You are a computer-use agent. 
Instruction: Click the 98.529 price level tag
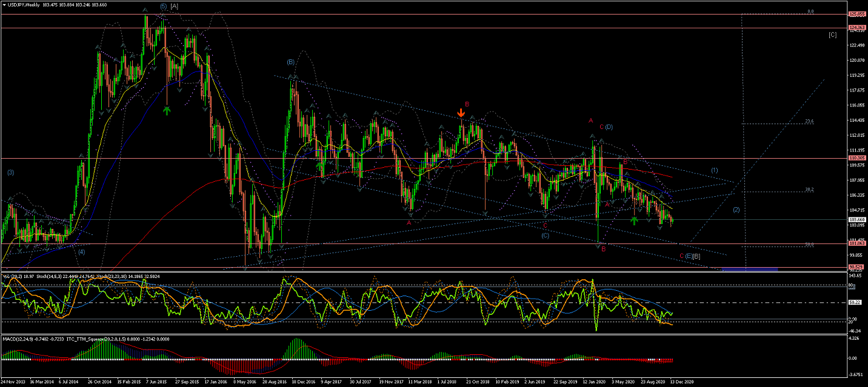coord(856,267)
